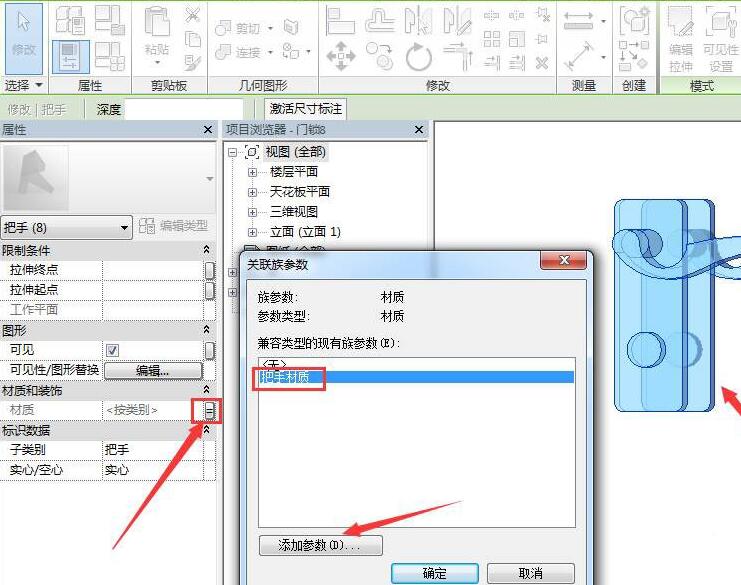Viewport: 741px width, 585px height.
Task: Click the 编辑... button for 可见性/图形替换
Action: [153, 370]
